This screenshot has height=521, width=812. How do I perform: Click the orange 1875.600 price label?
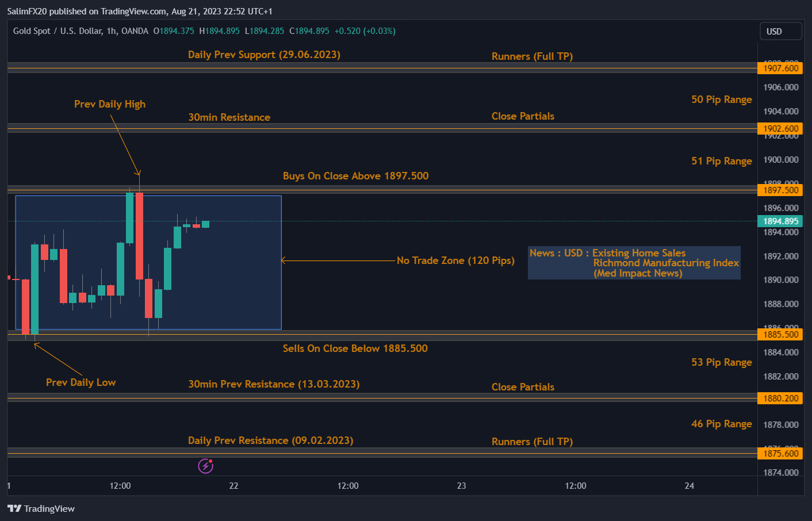(x=780, y=453)
